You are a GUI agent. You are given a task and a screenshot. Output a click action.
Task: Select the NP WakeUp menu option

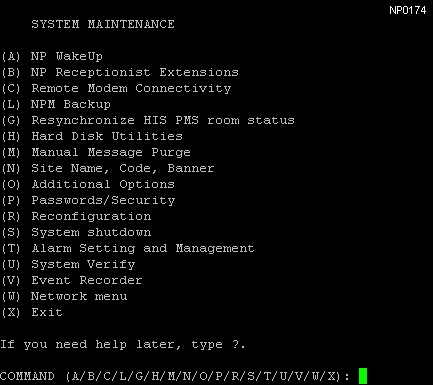pyautogui.click(x=52, y=56)
